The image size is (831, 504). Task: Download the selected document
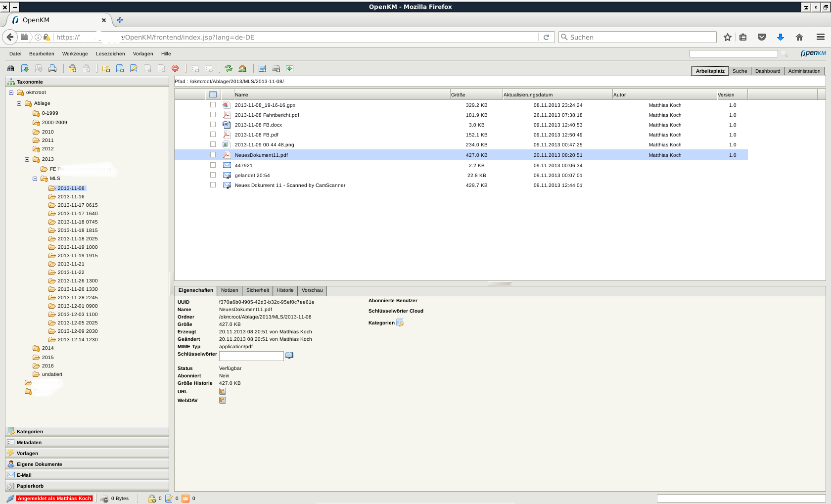(24, 68)
